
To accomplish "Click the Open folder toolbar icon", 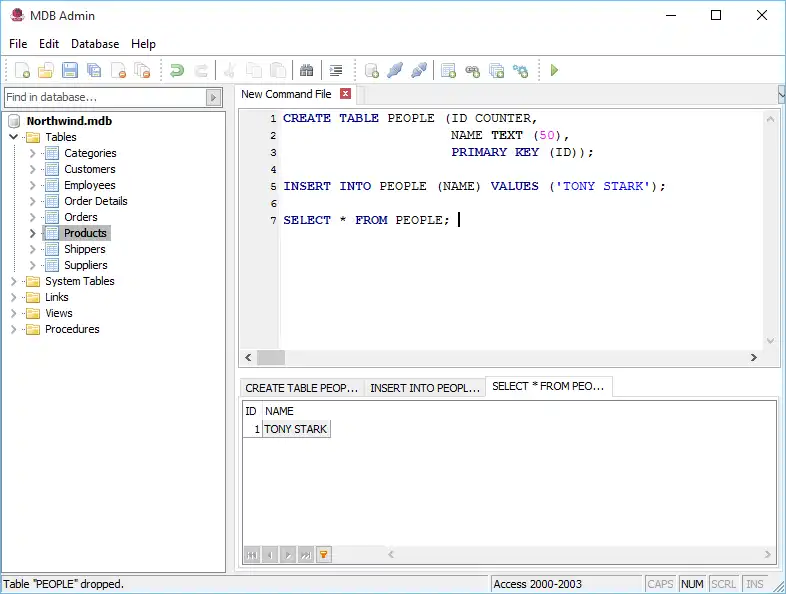I will click(46, 70).
